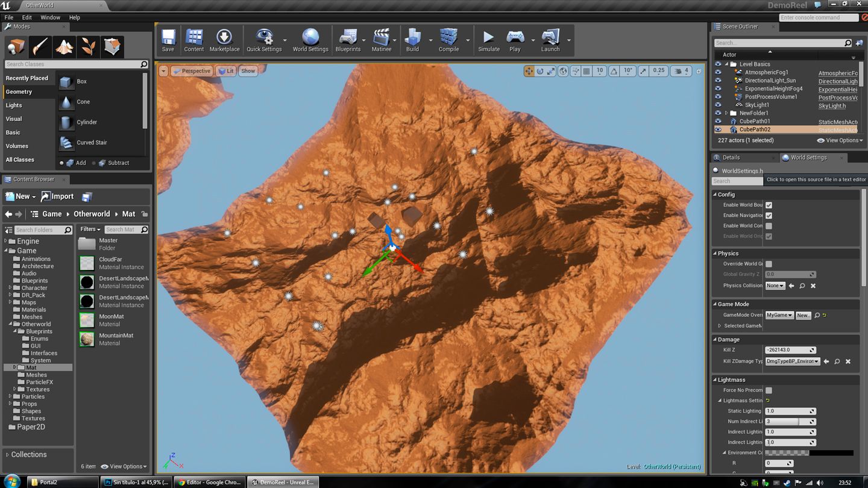Expand Selected GameMode section
This screenshot has height=488, width=868.
pyautogui.click(x=719, y=326)
